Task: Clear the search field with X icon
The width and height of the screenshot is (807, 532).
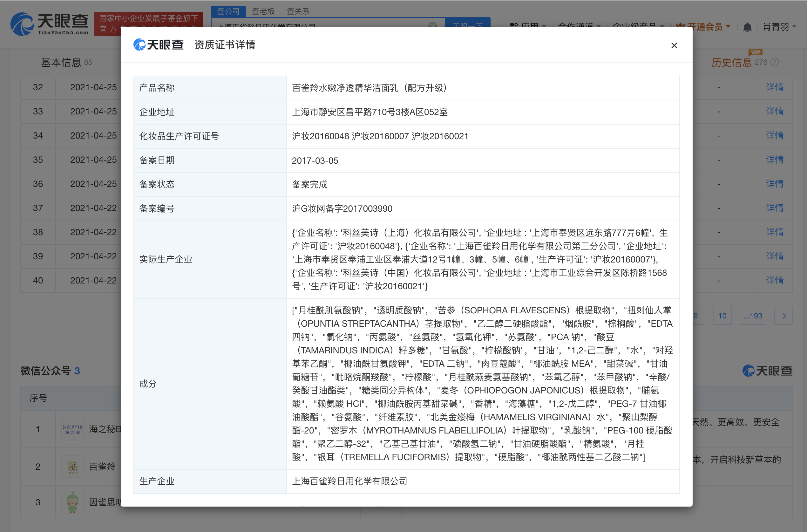Action: (x=432, y=25)
